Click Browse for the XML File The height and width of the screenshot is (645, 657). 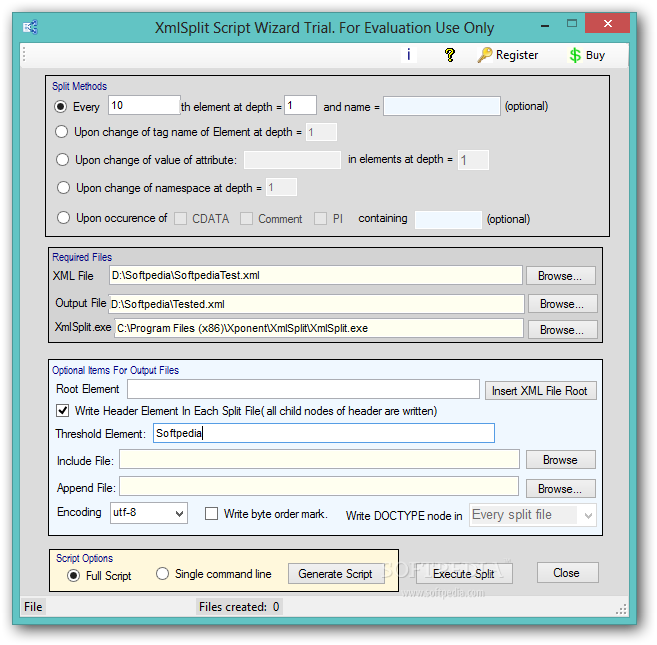[x=561, y=276]
